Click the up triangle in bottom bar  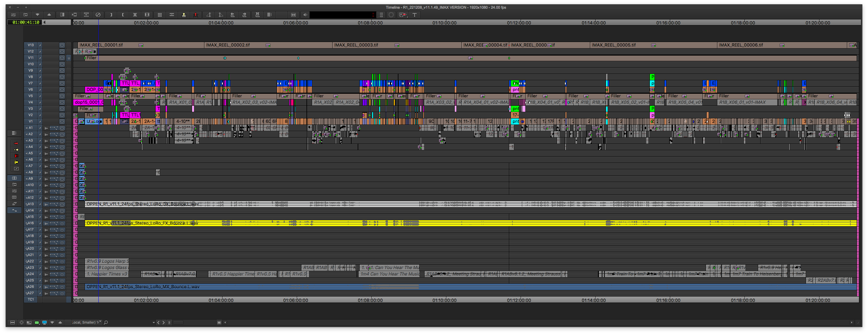[60, 323]
